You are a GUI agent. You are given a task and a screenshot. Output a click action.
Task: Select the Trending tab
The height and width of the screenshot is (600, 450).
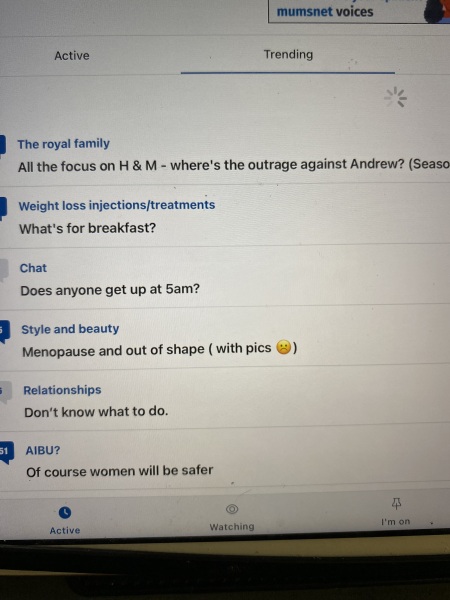pyautogui.click(x=288, y=54)
